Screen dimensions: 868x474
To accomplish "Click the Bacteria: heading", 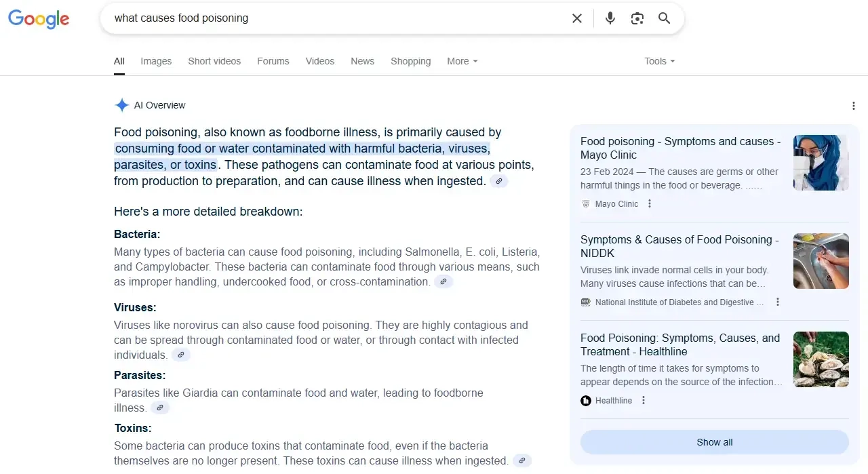I will (x=137, y=235).
